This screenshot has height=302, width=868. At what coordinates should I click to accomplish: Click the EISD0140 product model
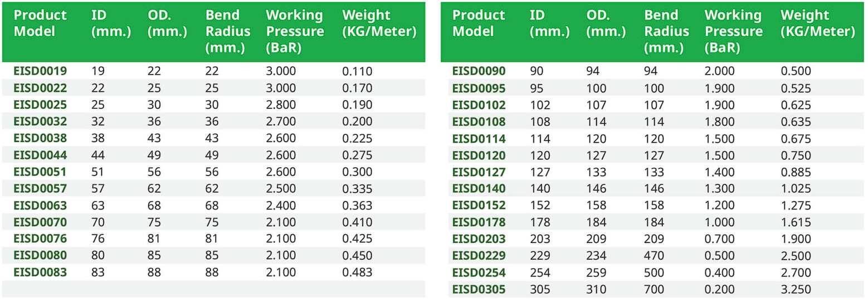(479, 188)
